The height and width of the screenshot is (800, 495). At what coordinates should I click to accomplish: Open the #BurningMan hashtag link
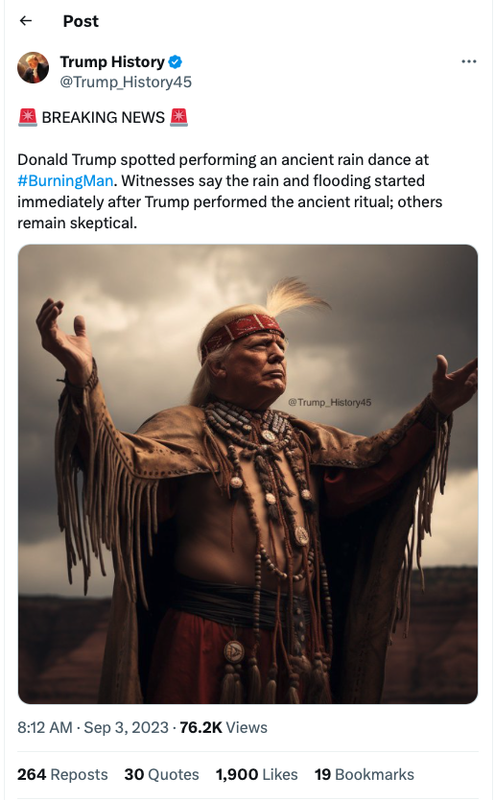tap(65, 181)
